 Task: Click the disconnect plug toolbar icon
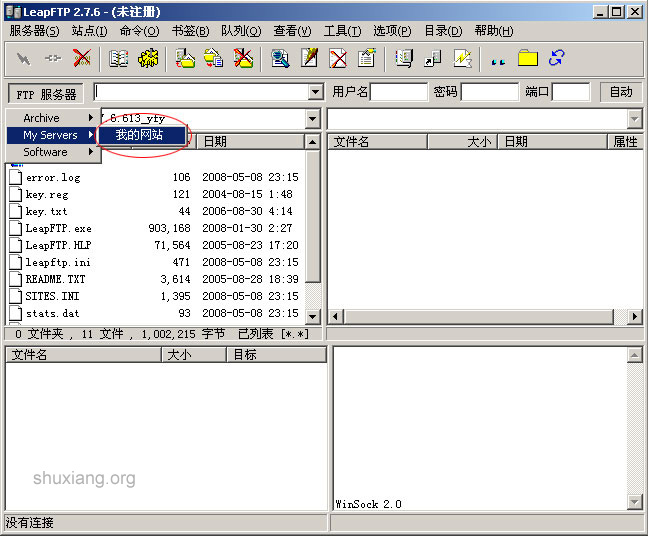52,59
